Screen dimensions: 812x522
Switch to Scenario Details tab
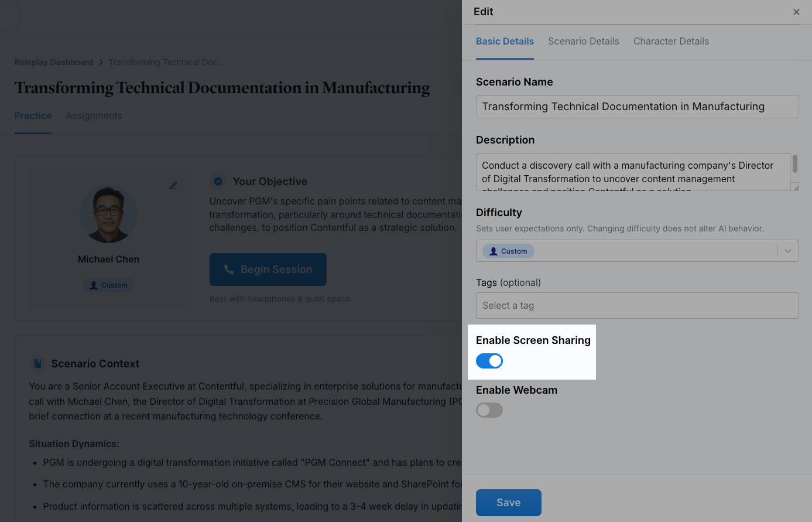[584, 42]
